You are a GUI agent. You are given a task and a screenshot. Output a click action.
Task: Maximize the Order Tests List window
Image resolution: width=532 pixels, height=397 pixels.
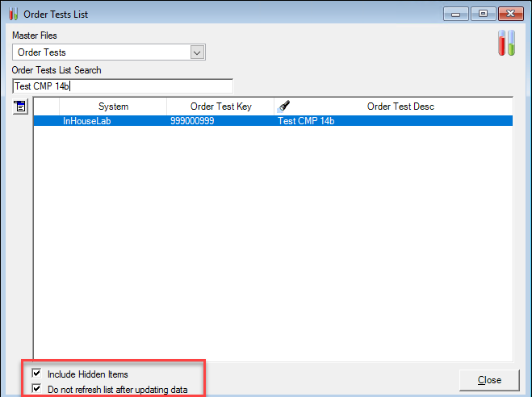(484, 14)
